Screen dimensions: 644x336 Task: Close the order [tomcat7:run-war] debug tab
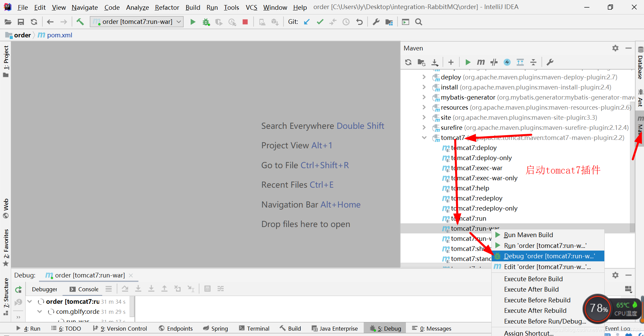131,275
